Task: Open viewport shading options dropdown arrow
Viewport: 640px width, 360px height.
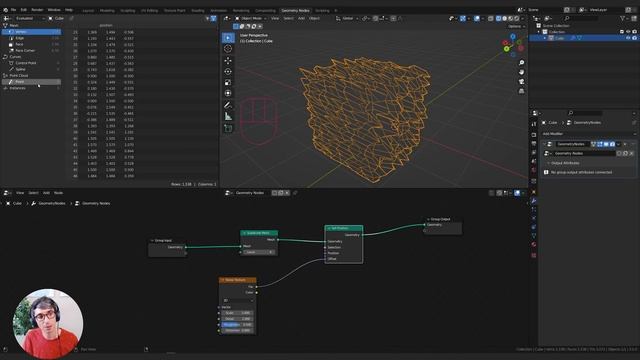Action: tap(522, 18)
